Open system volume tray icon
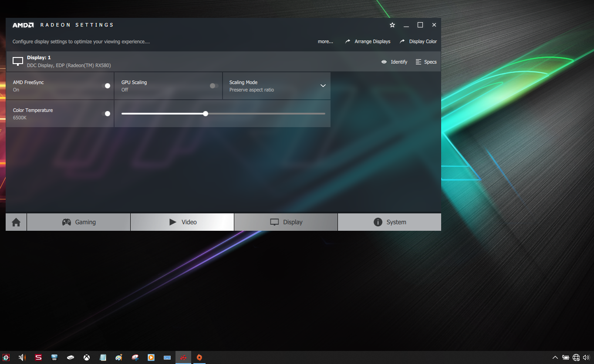 [586, 357]
